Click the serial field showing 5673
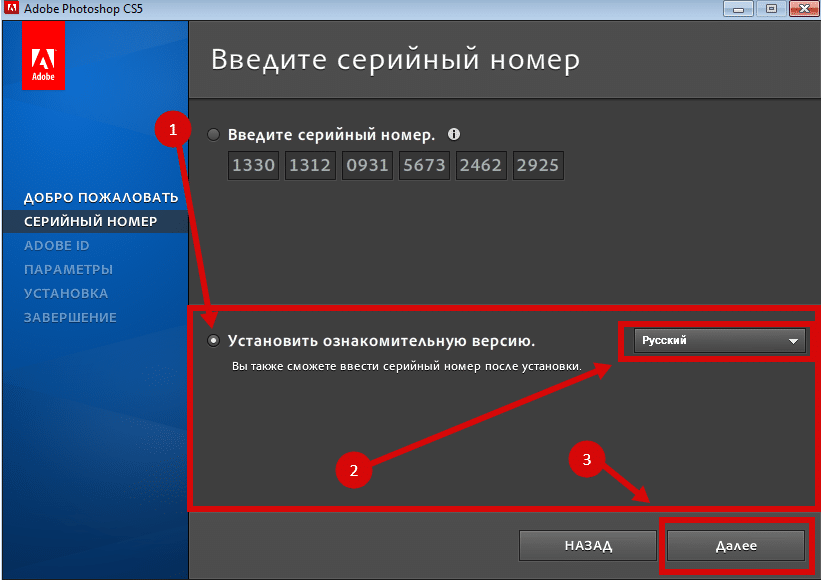The image size is (821, 580). click(x=424, y=166)
